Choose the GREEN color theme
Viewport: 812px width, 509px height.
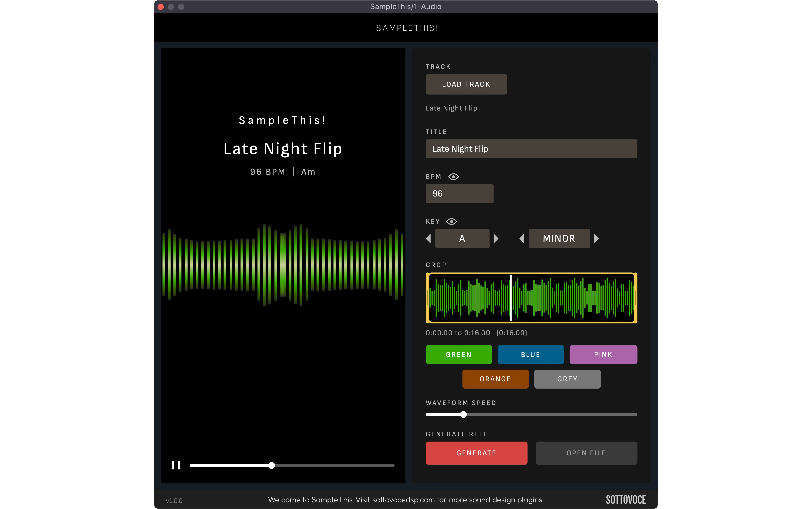[459, 355]
